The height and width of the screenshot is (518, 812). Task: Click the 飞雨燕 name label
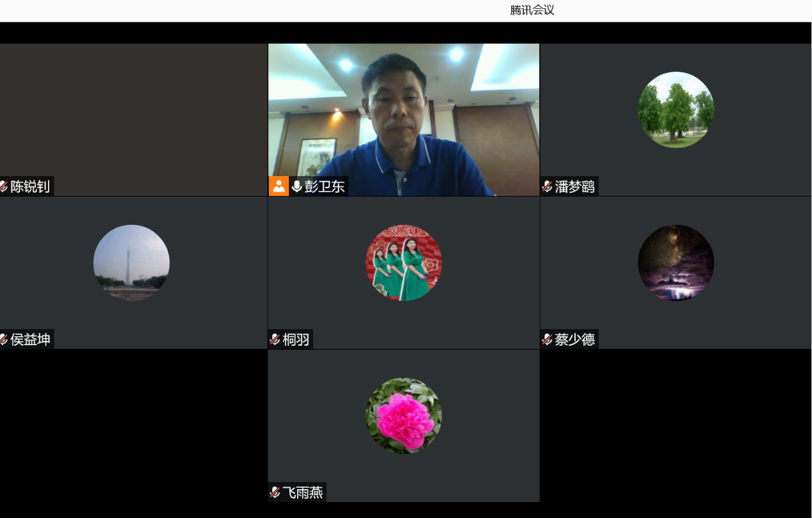[x=303, y=492]
